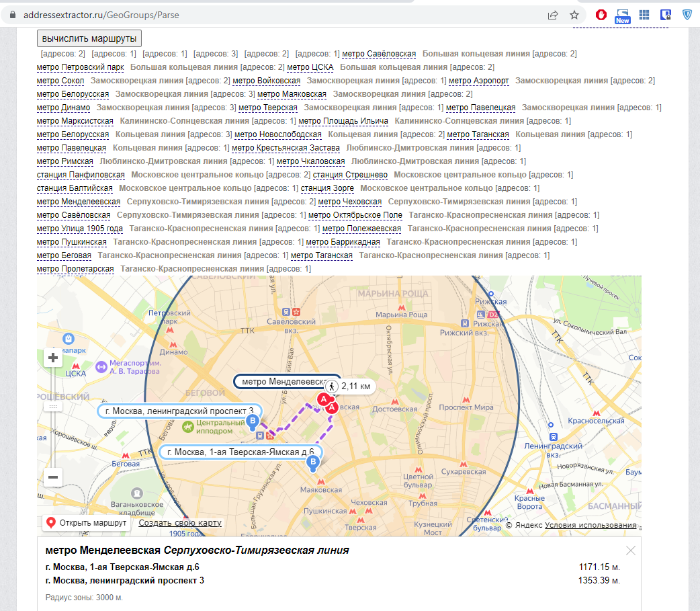The image size is (700, 611).
Task: Open Условия использования link
Action: [590, 525]
